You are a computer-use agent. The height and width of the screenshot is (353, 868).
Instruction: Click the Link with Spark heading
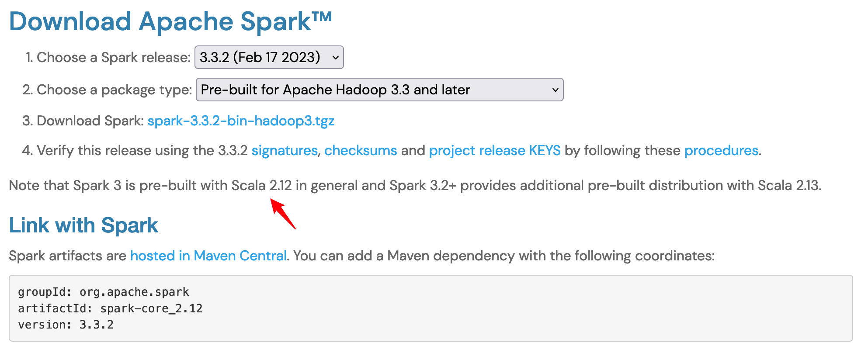[83, 225]
